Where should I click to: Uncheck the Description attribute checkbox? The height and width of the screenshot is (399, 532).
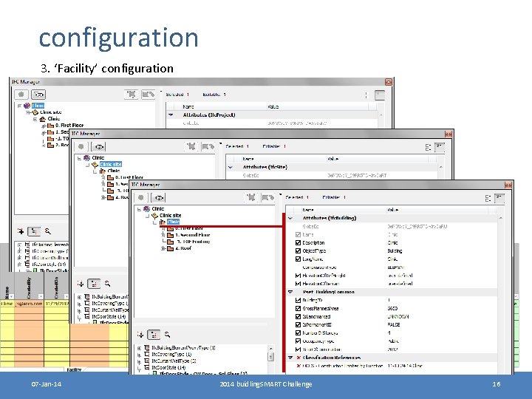pyautogui.click(x=298, y=242)
